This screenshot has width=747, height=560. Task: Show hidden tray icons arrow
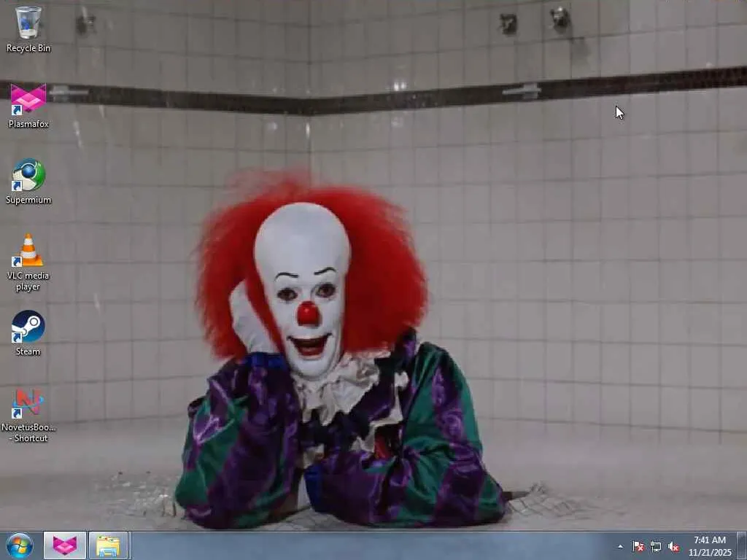coord(620,546)
